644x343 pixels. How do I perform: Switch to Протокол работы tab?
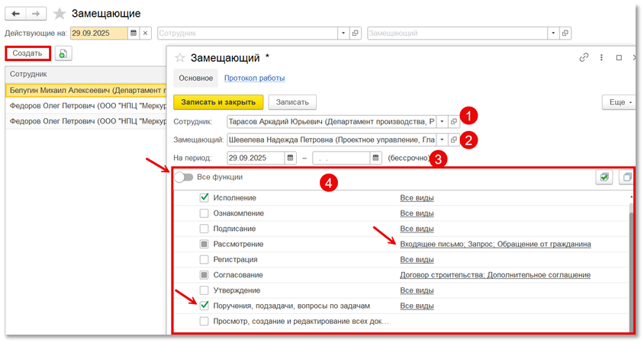[x=254, y=78]
